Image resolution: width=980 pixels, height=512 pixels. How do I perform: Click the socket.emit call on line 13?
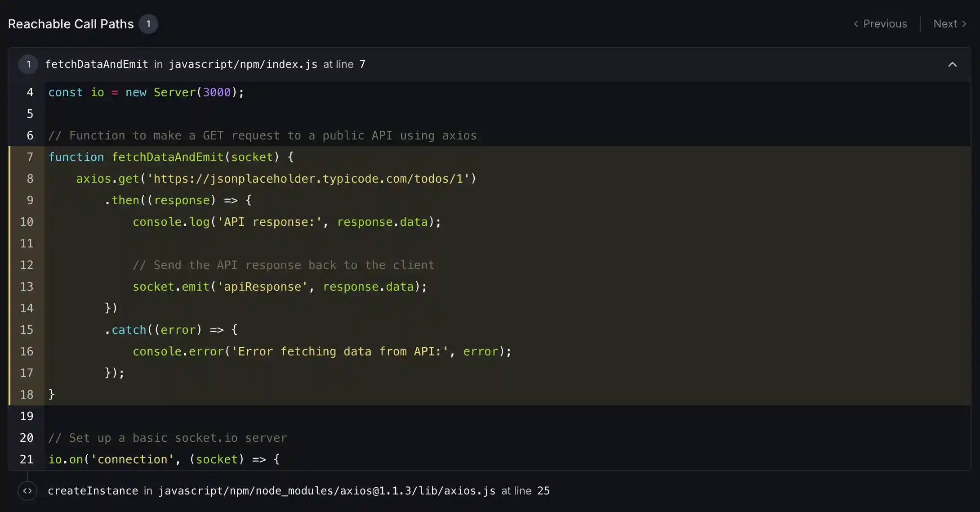[171, 287]
